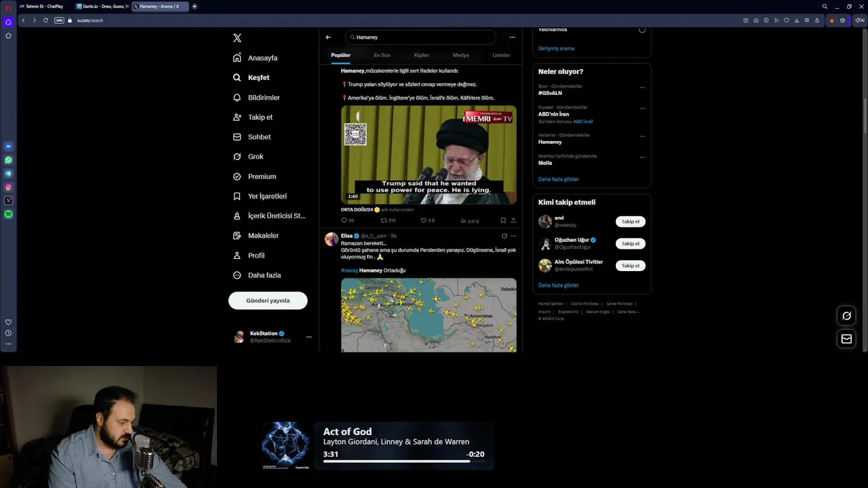Open options for #GSvALN trend

pos(642,87)
